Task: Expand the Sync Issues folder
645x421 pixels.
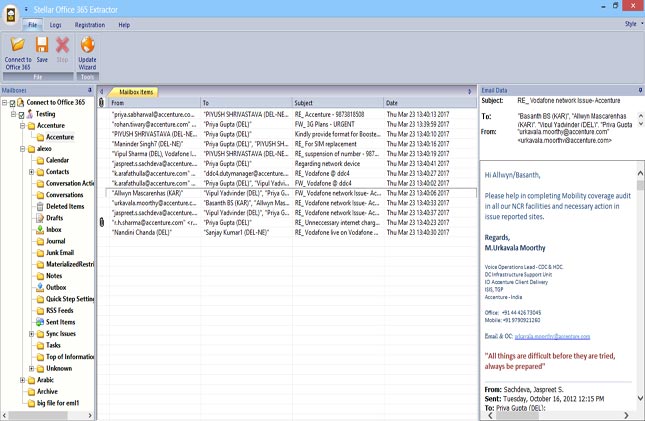Action: [x=32, y=334]
